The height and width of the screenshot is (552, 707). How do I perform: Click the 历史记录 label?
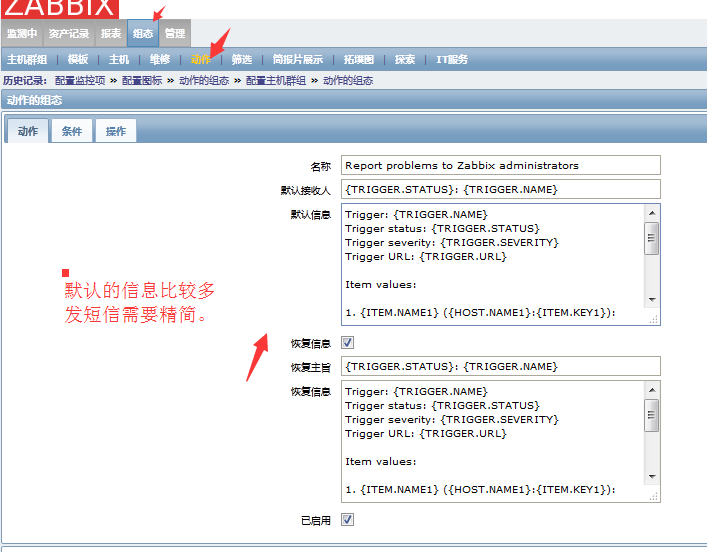[x=25, y=81]
